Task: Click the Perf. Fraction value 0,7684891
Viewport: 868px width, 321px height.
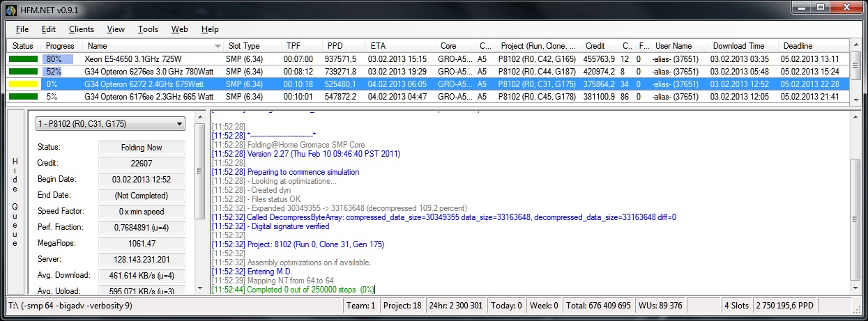Action: pos(142,228)
